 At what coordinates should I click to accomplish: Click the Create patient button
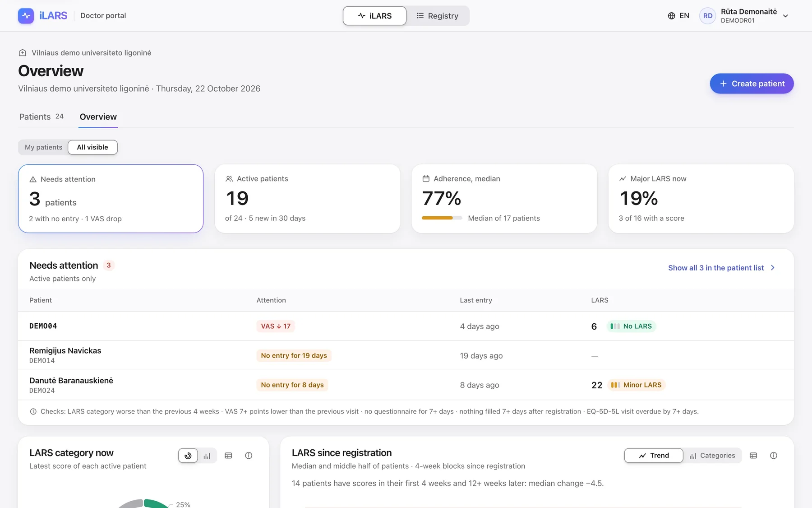point(752,84)
